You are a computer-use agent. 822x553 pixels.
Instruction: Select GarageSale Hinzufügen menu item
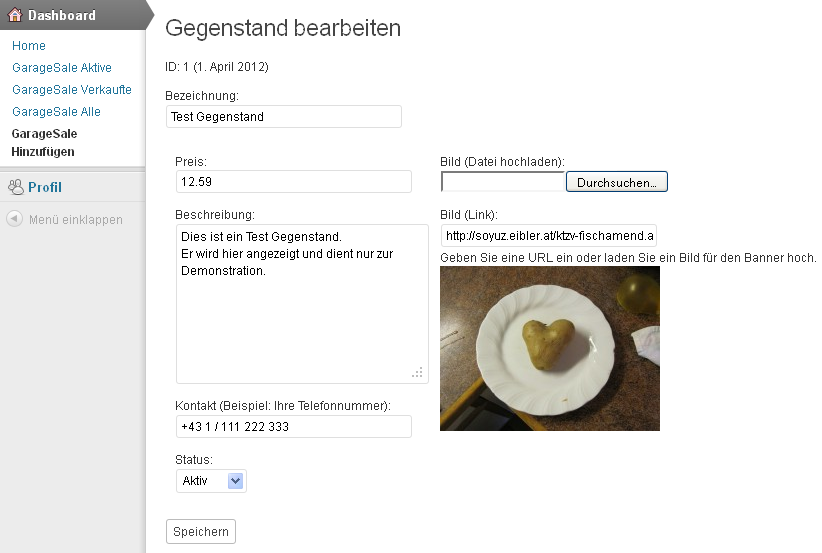tap(44, 142)
